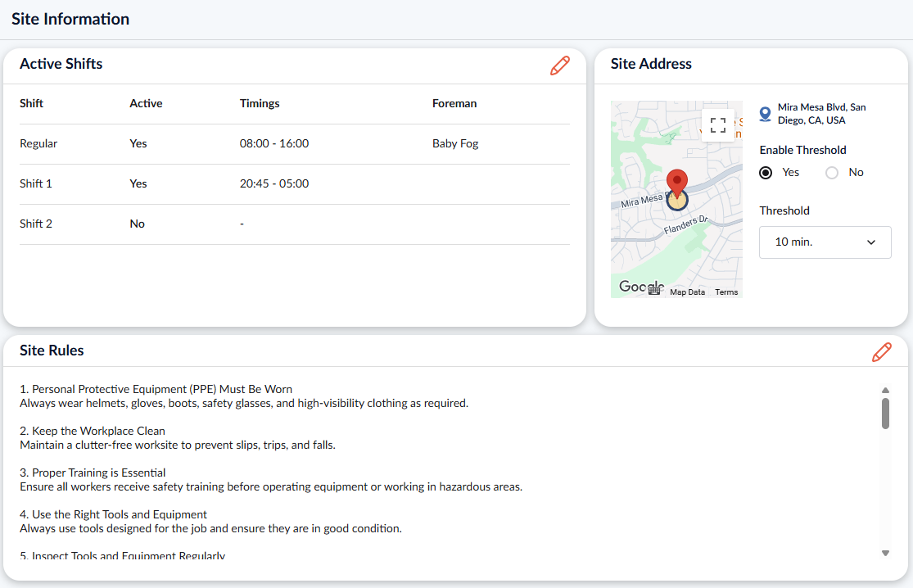
Task: Click the Site Information page title
Action: click(70, 19)
